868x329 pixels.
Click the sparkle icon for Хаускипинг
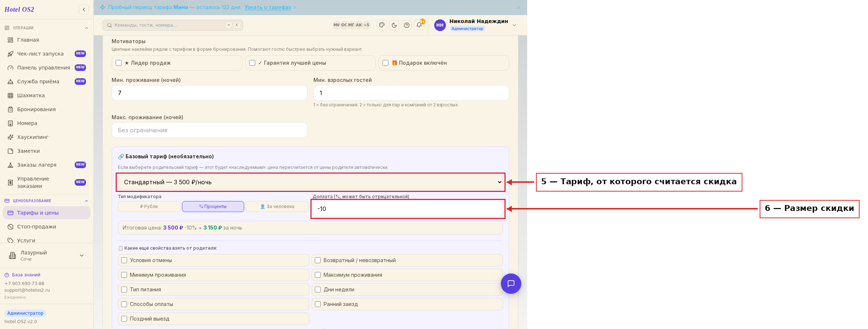10,137
